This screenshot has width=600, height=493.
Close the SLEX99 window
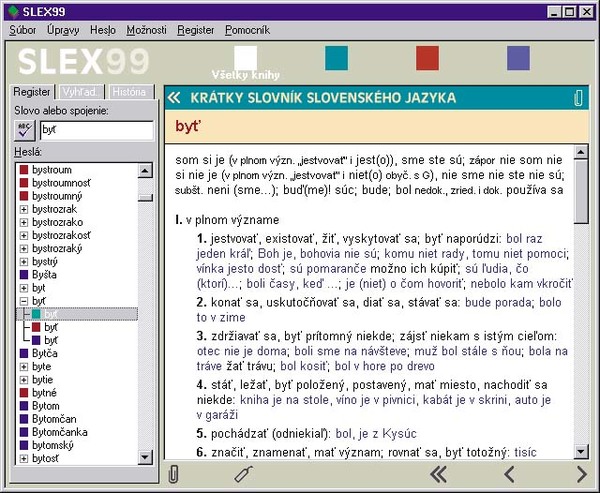[x=586, y=12]
